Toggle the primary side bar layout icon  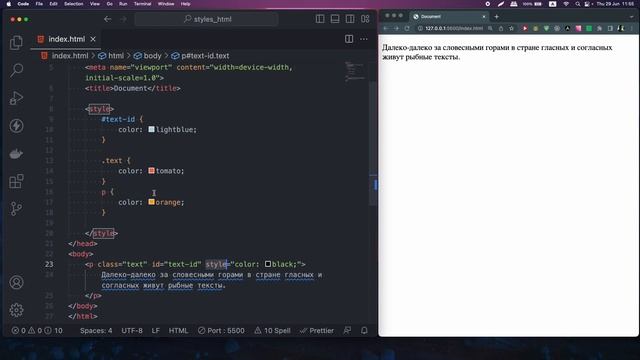coord(320,19)
